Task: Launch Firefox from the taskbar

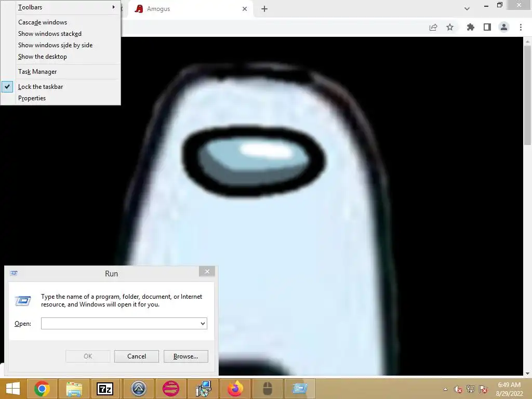Action: pos(235,389)
